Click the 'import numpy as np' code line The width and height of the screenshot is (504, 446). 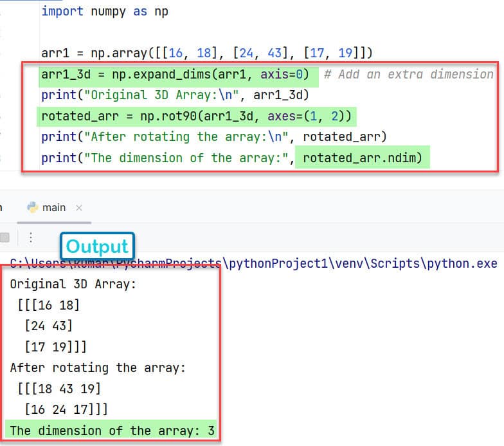105,12
